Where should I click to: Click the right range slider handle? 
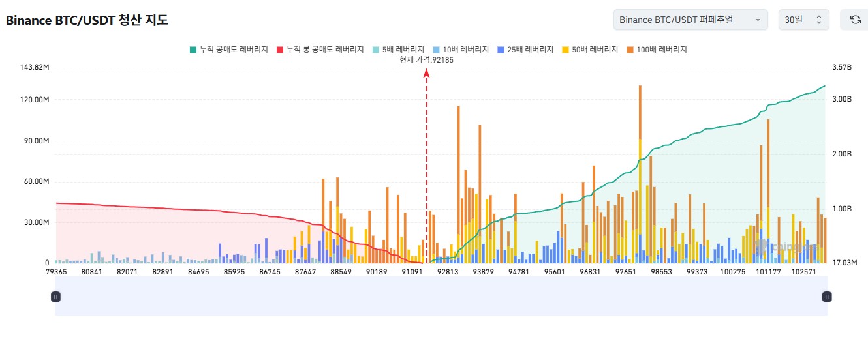tap(827, 297)
